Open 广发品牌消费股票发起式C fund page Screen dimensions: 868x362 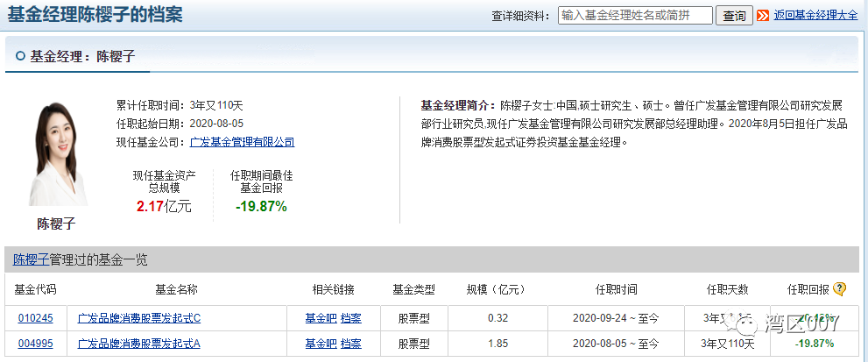pos(139,318)
